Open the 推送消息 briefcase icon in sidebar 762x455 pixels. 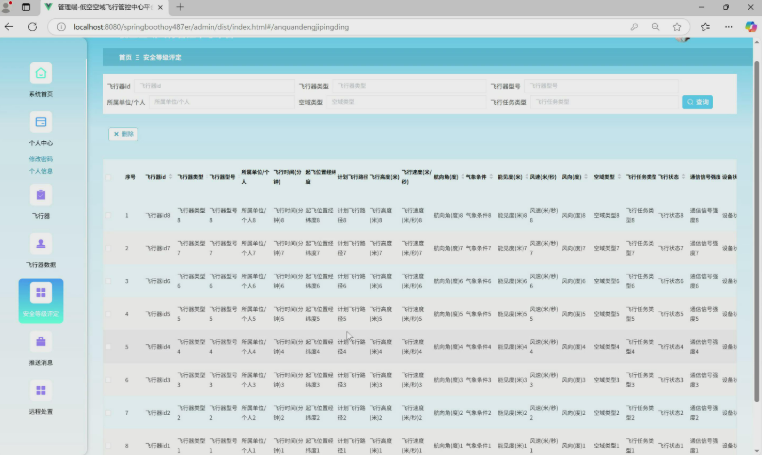[41, 342]
